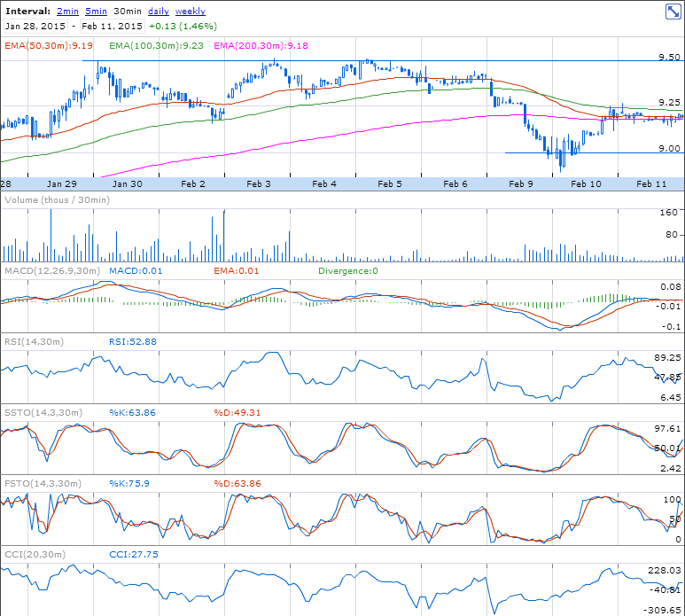Image resolution: width=685 pixels, height=616 pixels.
Task: Click the Volume panel title
Action: 58,200
